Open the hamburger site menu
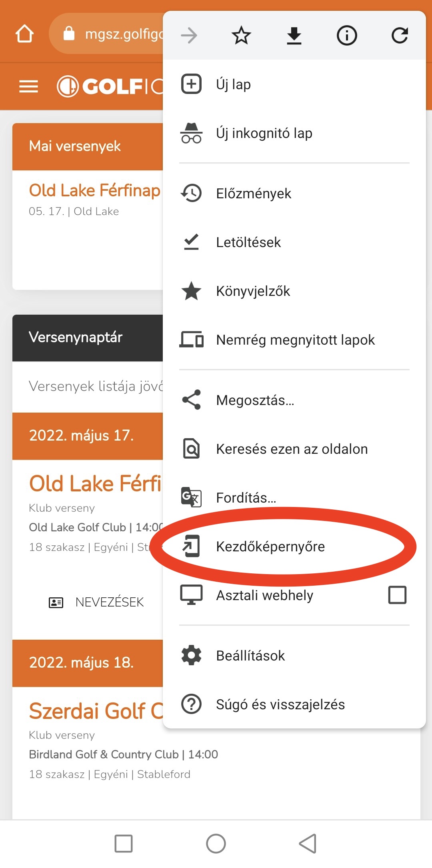 pos(28,86)
